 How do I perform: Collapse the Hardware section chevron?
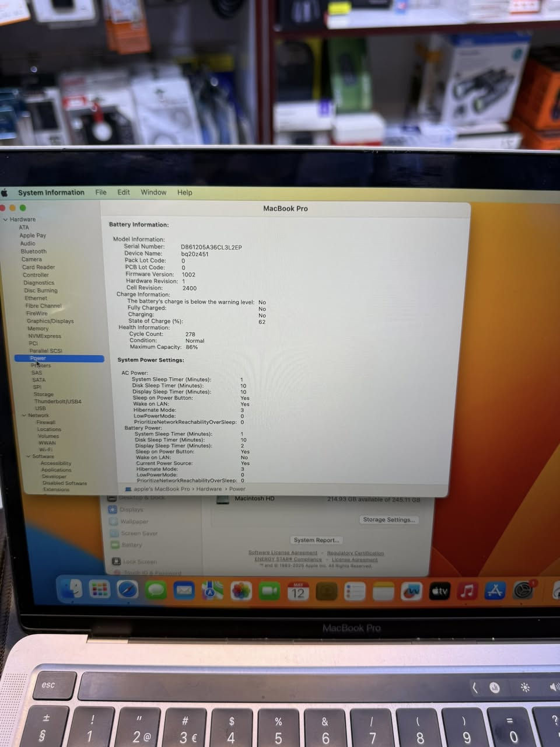point(5,219)
